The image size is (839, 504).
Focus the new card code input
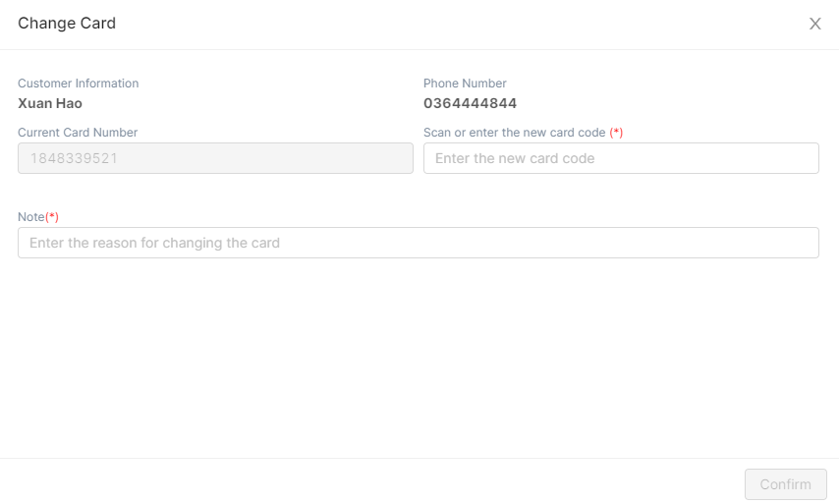point(621,158)
